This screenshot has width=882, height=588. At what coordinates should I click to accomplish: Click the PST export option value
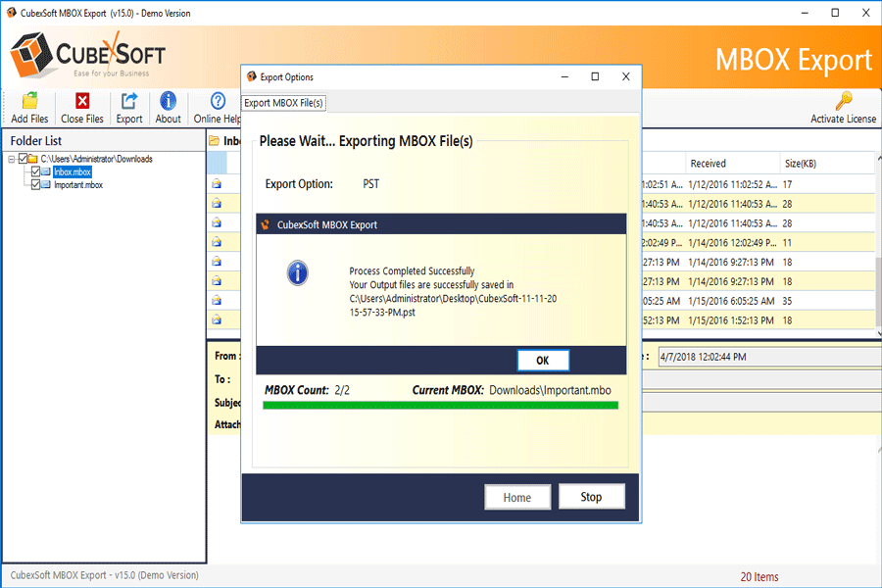pos(370,184)
